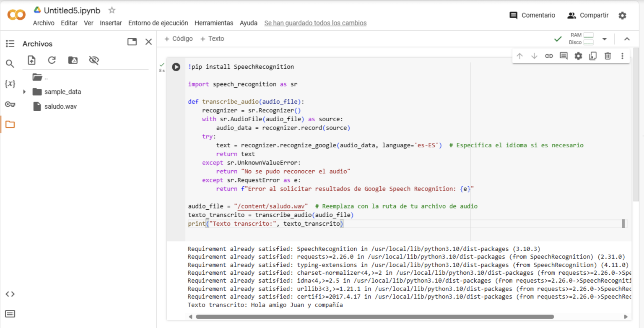Open the Entorno de ejecución menu
644x328 pixels.
pos(158,23)
